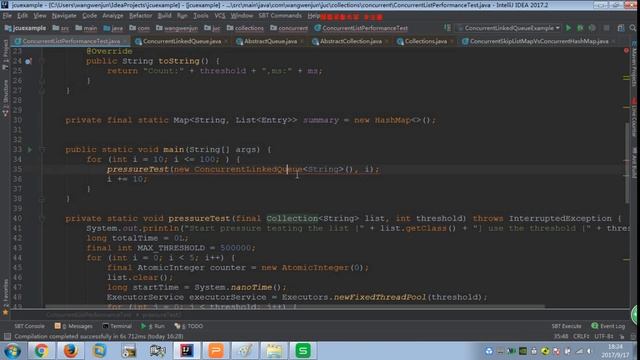The height and width of the screenshot is (360, 640).
Task: Fold the pressureTest method at line 40
Action: tap(42, 218)
